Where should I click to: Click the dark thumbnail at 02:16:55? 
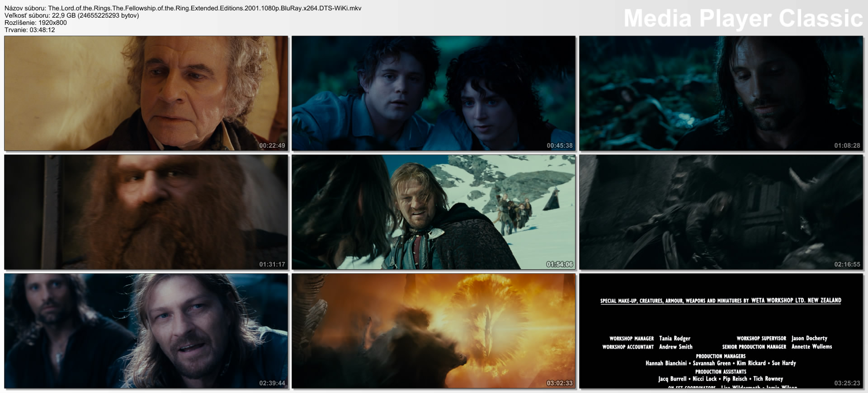click(x=721, y=212)
